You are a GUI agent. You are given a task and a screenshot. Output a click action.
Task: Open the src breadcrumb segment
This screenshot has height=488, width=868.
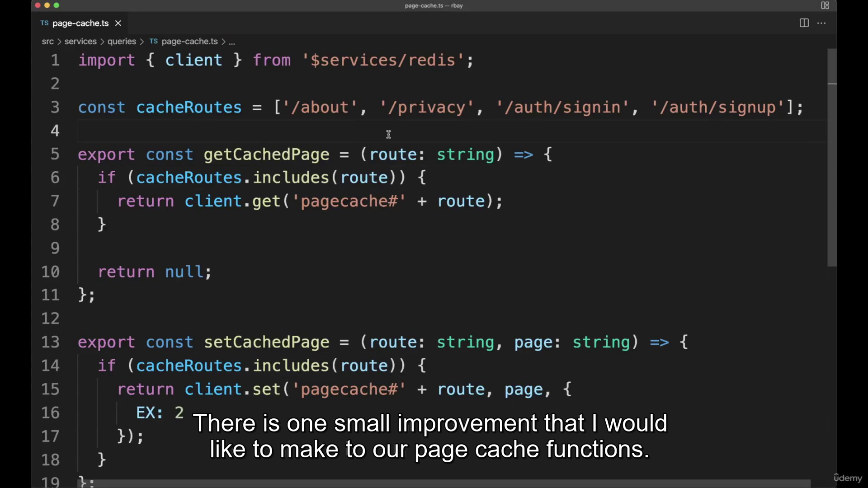click(x=47, y=42)
